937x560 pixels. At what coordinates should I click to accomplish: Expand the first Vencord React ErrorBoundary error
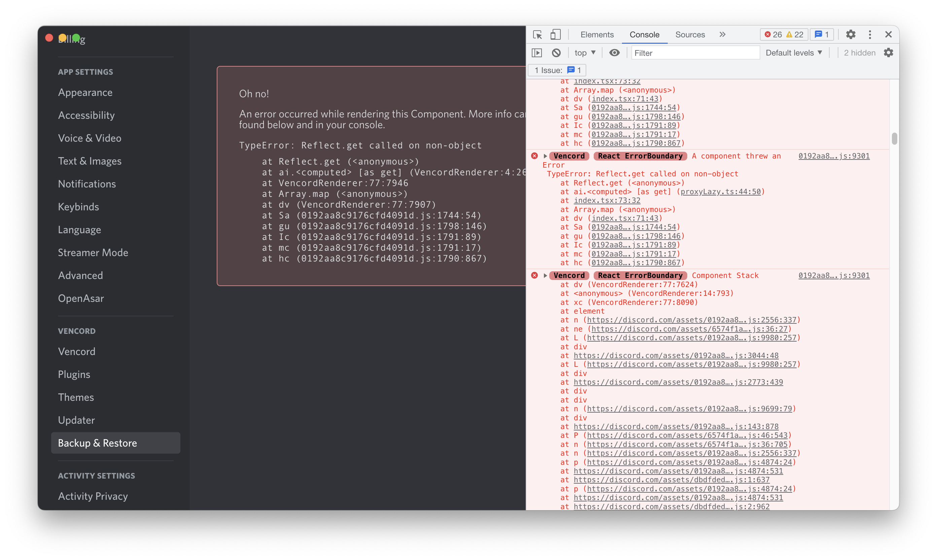(x=545, y=156)
